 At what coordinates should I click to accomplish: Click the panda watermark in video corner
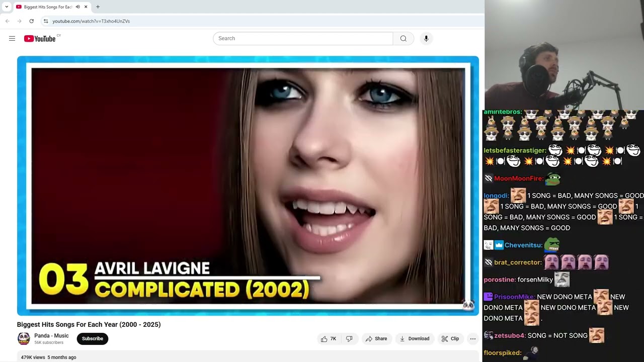click(x=468, y=305)
